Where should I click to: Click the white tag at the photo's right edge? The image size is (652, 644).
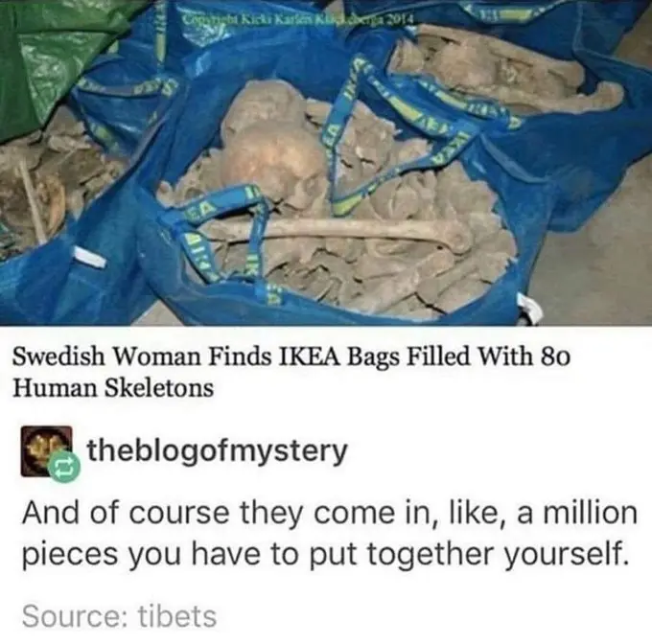click(x=529, y=308)
